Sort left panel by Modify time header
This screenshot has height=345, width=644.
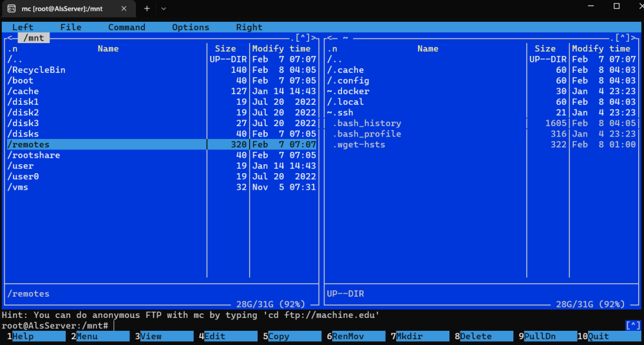pyautogui.click(x=281, y=49)
